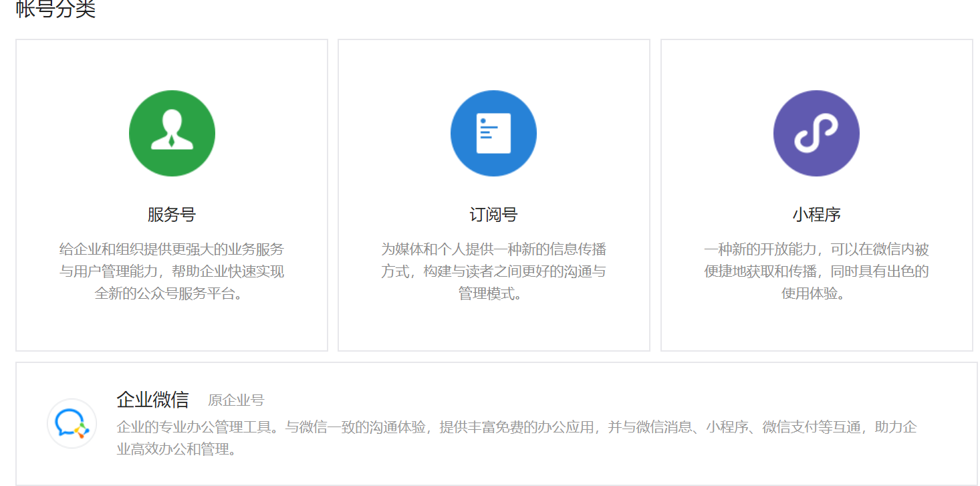This screenshot has width=980, height=486.
Task: Click the blue 订阅号 document icon
Action: (493, 133)
